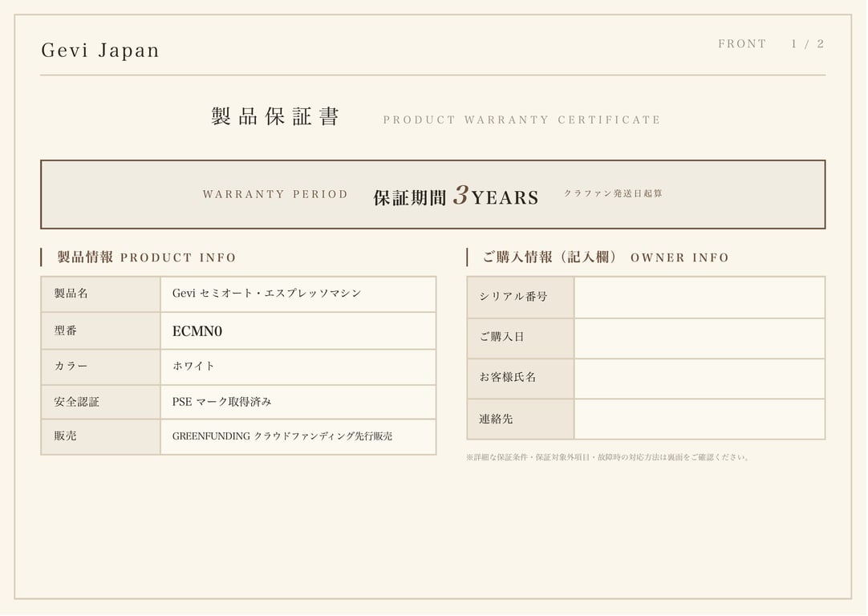The width and height of the screenshot is (868, 616).
Task: Click the ホワイト color value
Action: coord(193,366)
